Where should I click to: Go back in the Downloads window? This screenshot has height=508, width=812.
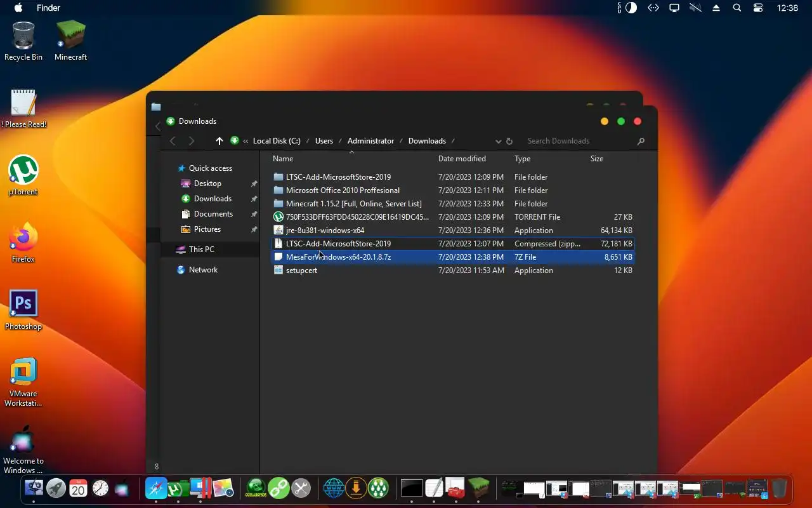coord(173,141)
